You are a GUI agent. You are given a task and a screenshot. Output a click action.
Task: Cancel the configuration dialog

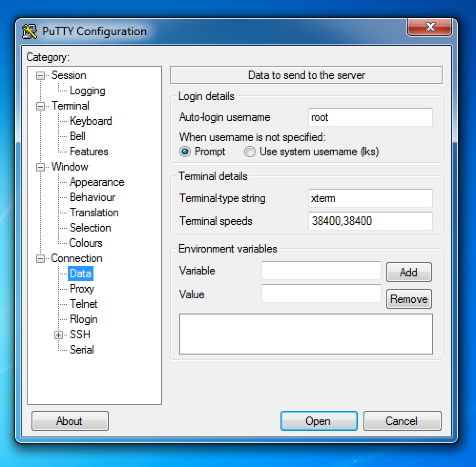[x=402, y=421]
